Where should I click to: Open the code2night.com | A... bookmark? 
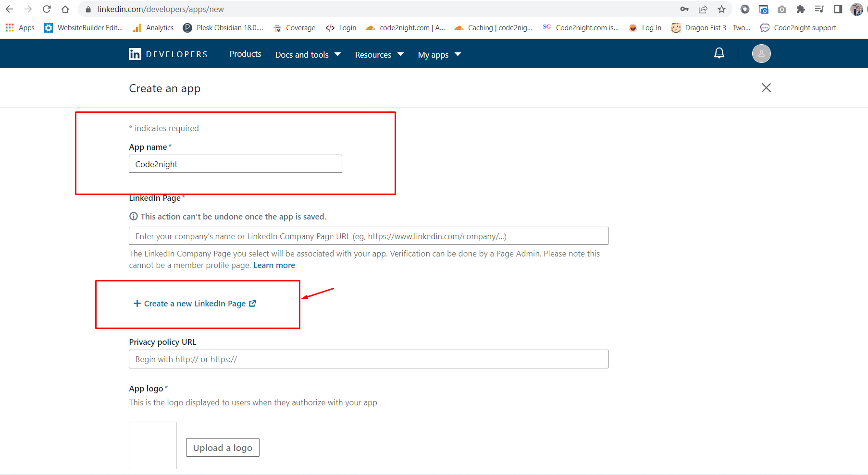[x=405, y=28]
